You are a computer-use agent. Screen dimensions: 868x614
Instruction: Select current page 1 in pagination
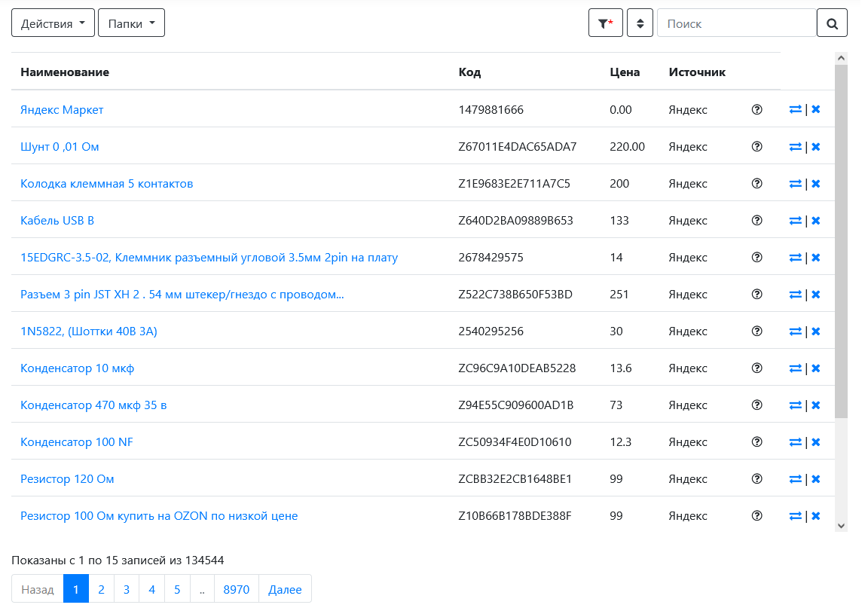click(76, 589)
